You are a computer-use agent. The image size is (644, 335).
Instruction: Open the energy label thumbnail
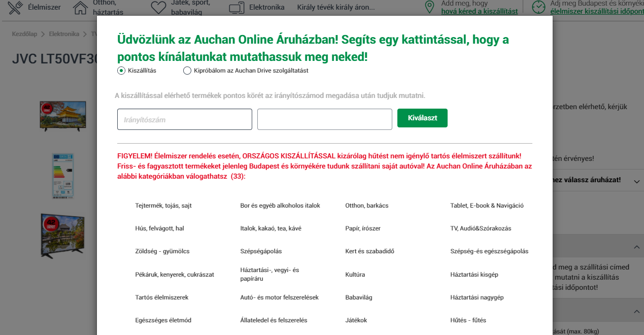[x=64, y=175]
